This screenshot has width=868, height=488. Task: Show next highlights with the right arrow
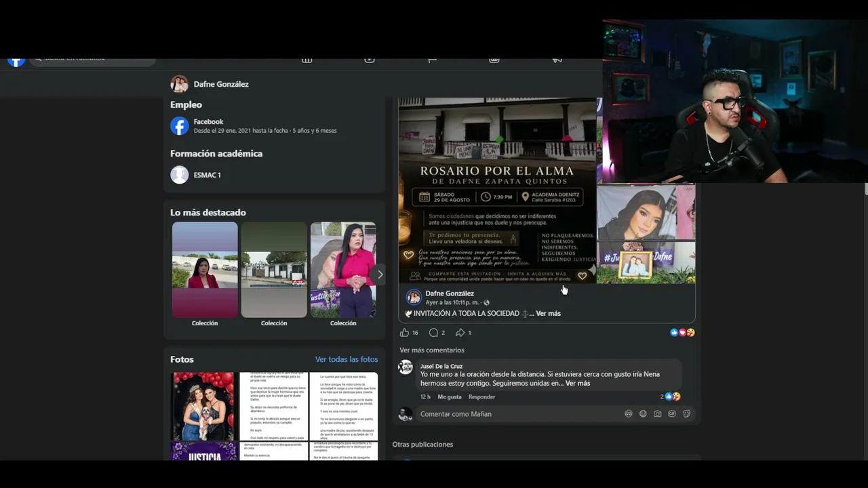click(379, 274)
